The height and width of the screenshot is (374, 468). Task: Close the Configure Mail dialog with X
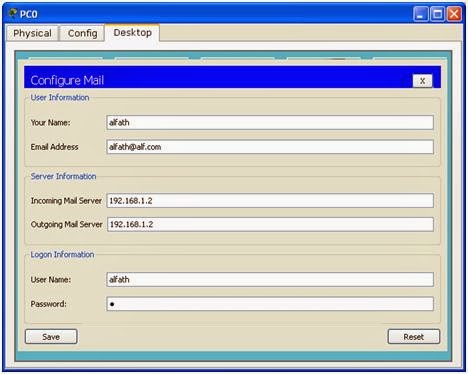tap(422, 81)
